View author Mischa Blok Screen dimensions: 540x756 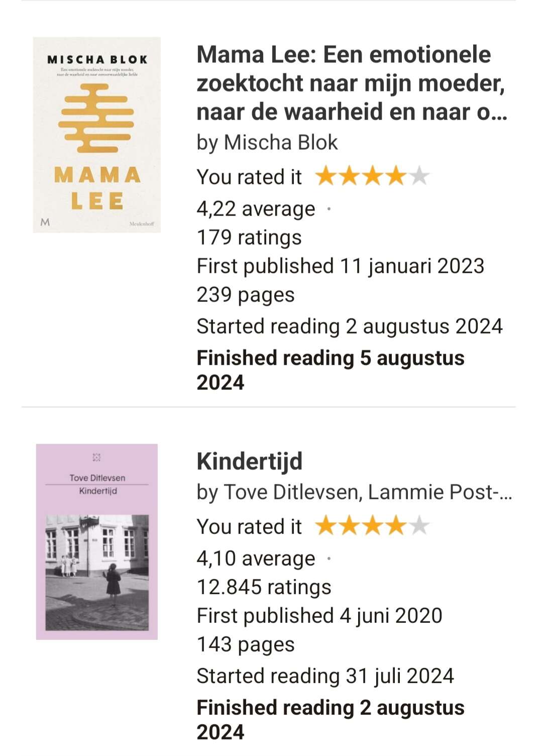click(x=281, y=143)
